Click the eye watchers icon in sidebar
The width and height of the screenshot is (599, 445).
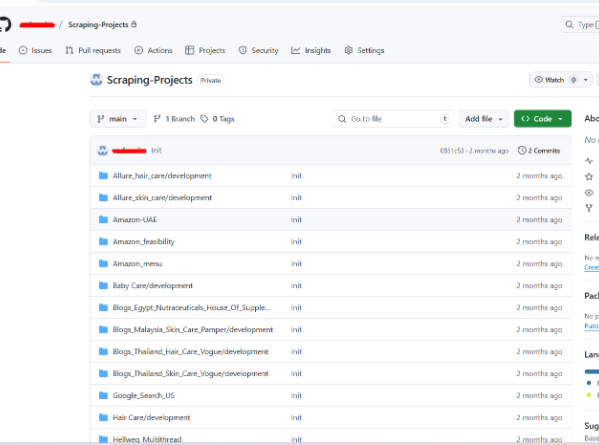(589, 193)
